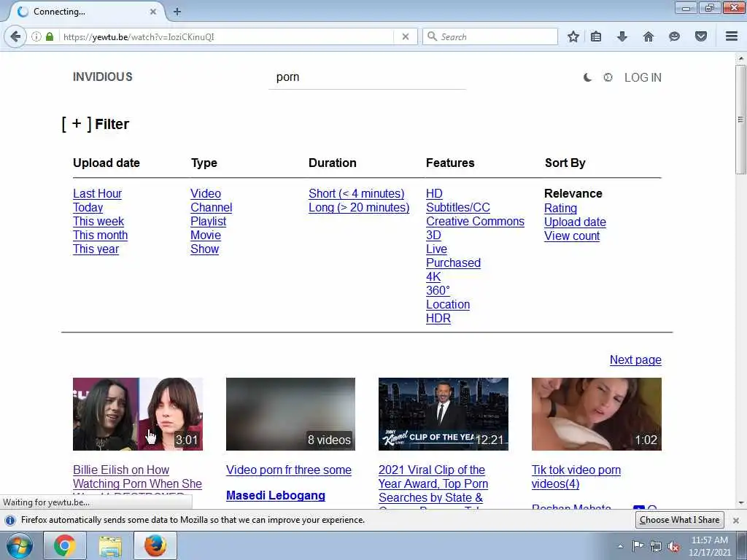
Task: Apply HDR feature filter
Action: click(438, 319)
